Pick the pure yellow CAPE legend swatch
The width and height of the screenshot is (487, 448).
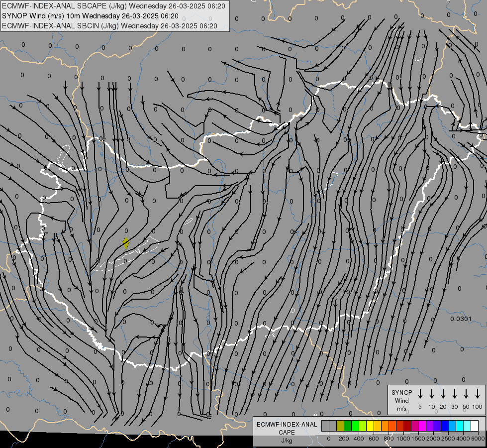(370, 426)
